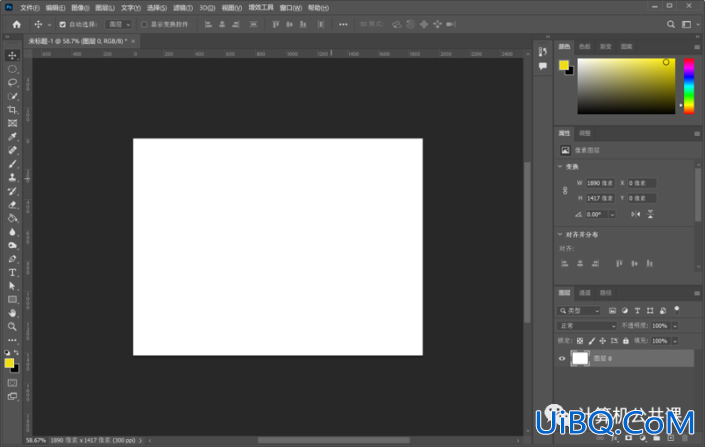Click the three dots in options bar
Image resolution: width=705 pixels, height=447 pixels.
pos(343,24)
